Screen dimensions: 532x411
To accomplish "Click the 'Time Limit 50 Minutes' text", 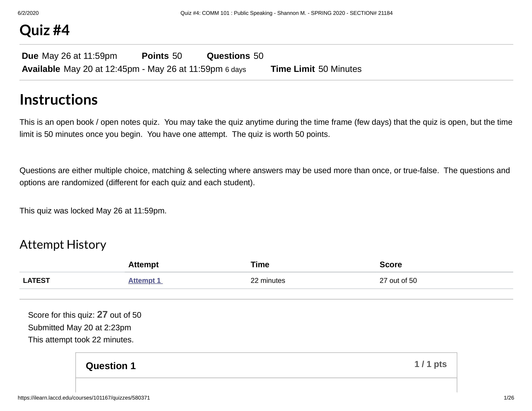I will pyautogui.click(x=316, y=69).
